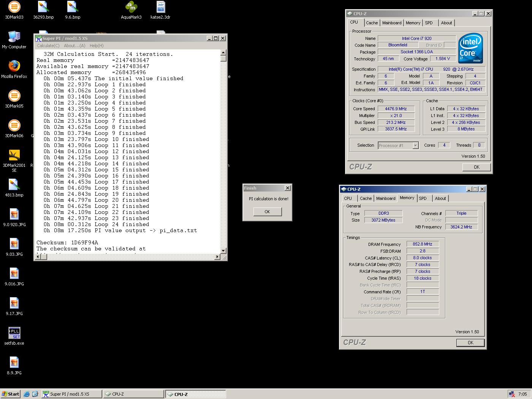The height and width of the screenshot is (399, 532).
Task: Open the 9.17.JPG desktop file
Action: [x=14, y=306]
